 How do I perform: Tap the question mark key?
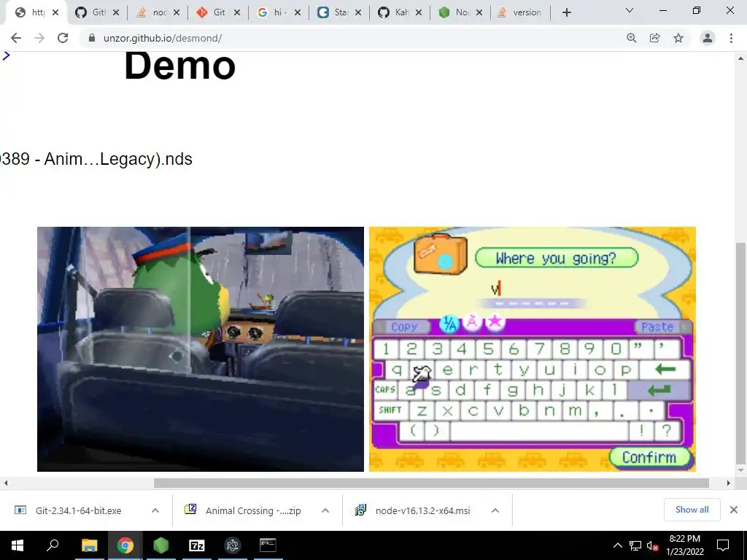point(667,431)
